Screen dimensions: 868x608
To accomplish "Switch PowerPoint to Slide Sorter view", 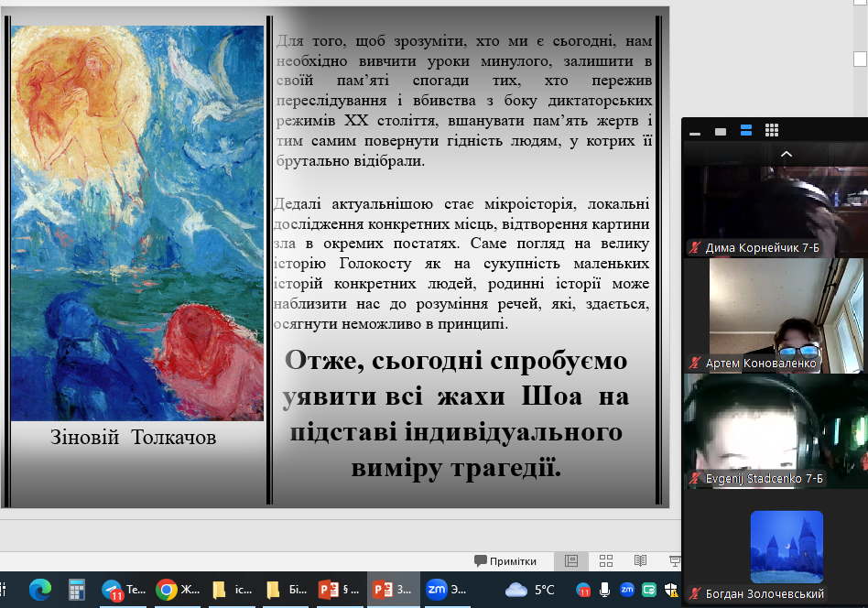I will click(606, 561).
